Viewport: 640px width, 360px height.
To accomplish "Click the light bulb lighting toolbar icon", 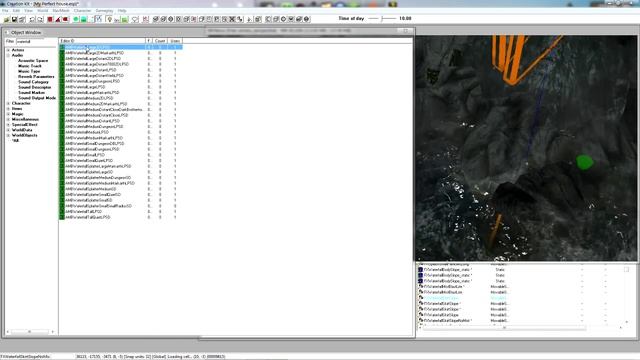I will [109, 19].
